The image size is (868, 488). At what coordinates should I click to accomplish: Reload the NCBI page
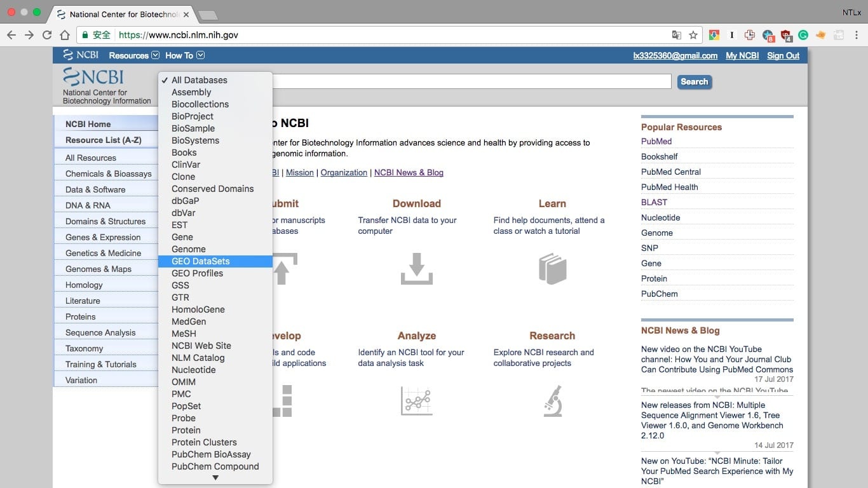pyautogui.click(x=47, y=35)
